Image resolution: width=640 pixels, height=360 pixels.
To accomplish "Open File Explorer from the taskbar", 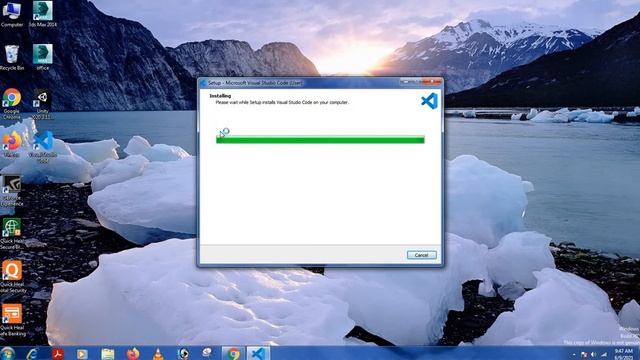I will pos(107,354).
